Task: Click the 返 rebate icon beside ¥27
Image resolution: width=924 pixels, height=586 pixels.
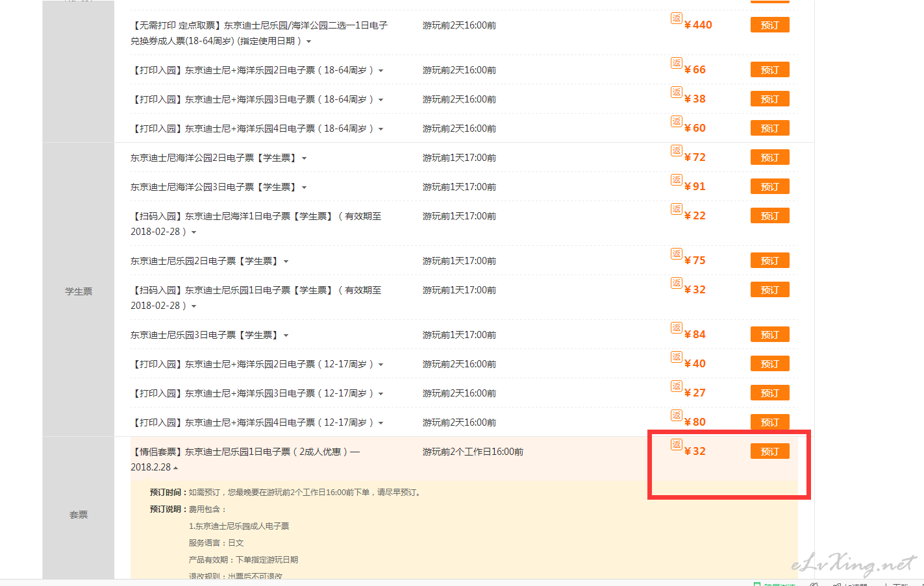Action: (x=677, y=386)
